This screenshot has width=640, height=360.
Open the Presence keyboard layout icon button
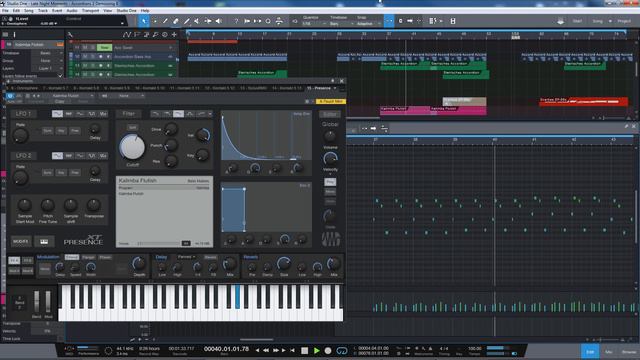coord(44,242)
